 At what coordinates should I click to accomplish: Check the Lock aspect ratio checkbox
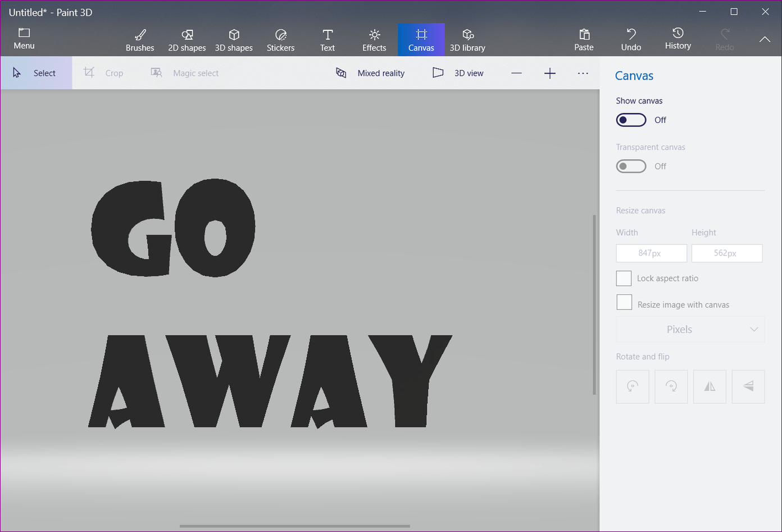coord(624,279)
